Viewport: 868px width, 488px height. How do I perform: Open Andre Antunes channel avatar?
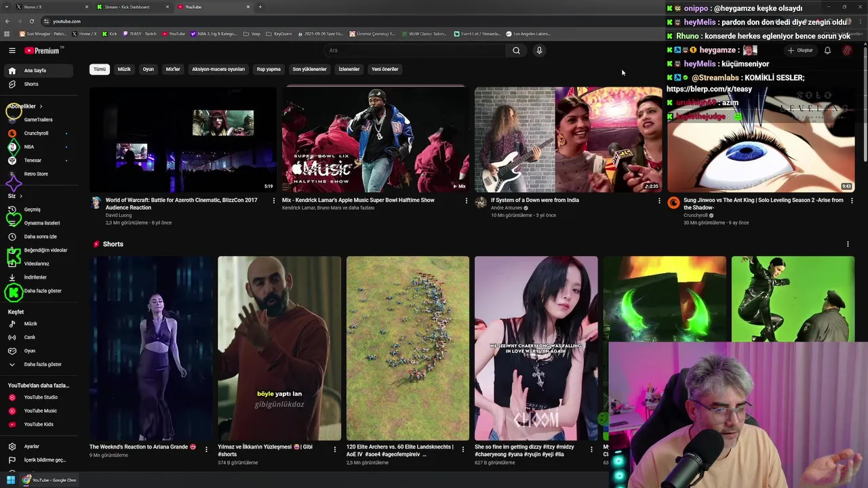(481, 203)
